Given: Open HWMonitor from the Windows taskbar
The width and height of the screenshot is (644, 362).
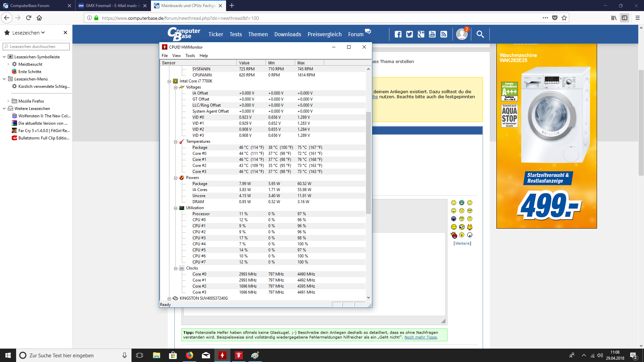Looking at the screenshot, I should coord(222,355).
